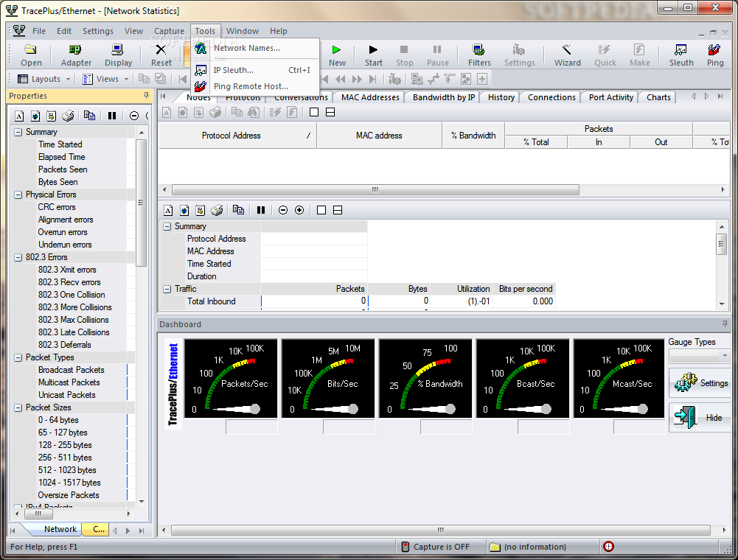The image size is (738, 560).
Task: Switch to the Charts tab
Action: [658, 97]
